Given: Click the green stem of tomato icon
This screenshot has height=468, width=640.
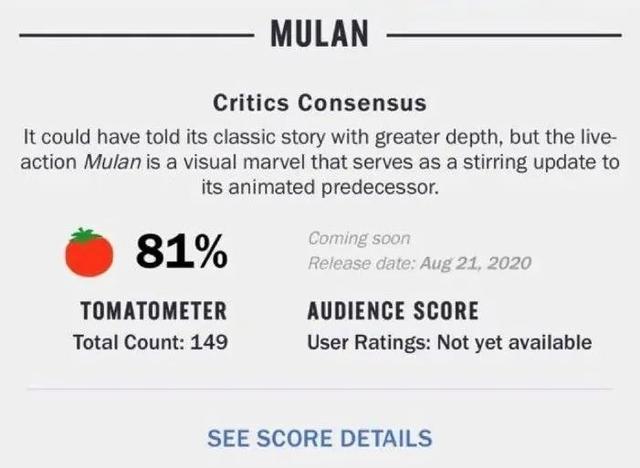Looking at the screenshot, I should click(x=84, y=235).
